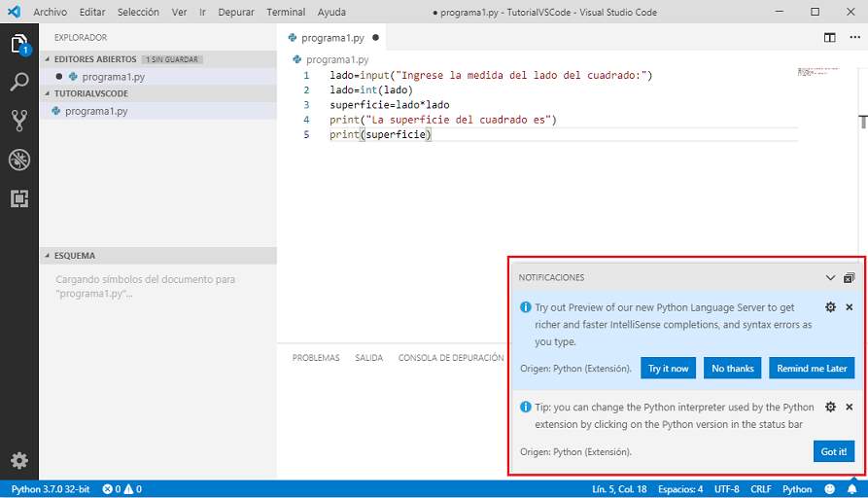
Task: Open Source Control view icon
Action: [x=18, y=121]
